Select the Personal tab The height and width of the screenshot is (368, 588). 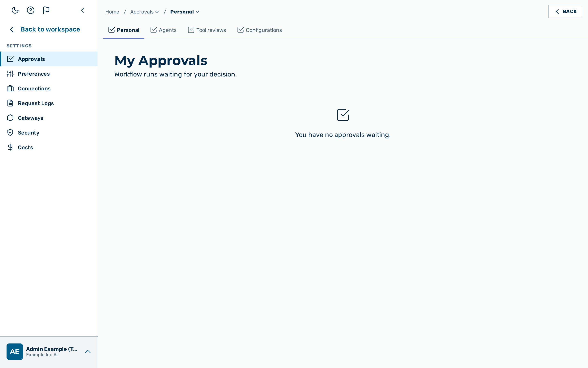pyautogui.click(x=124, y=30)
